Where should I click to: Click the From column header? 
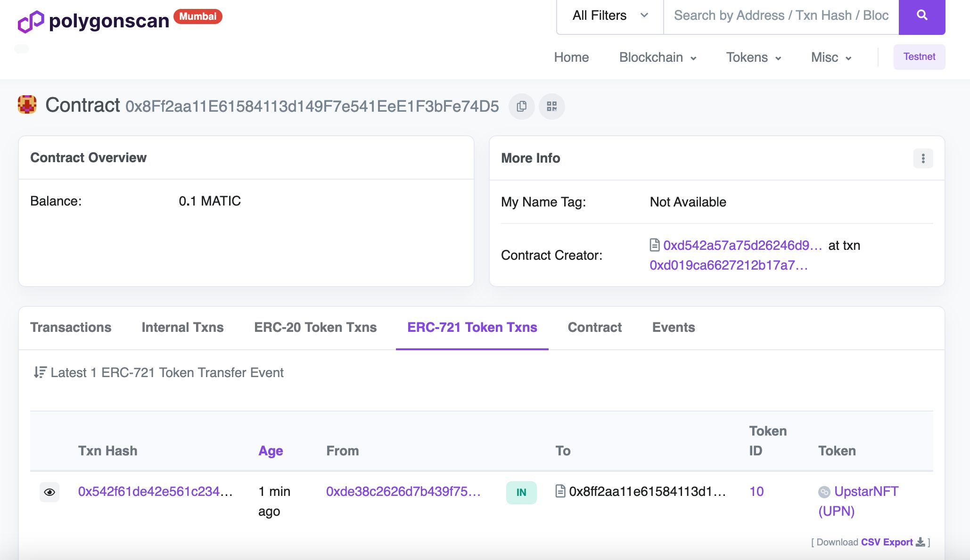pyautogui.click(x=343, y=451)
